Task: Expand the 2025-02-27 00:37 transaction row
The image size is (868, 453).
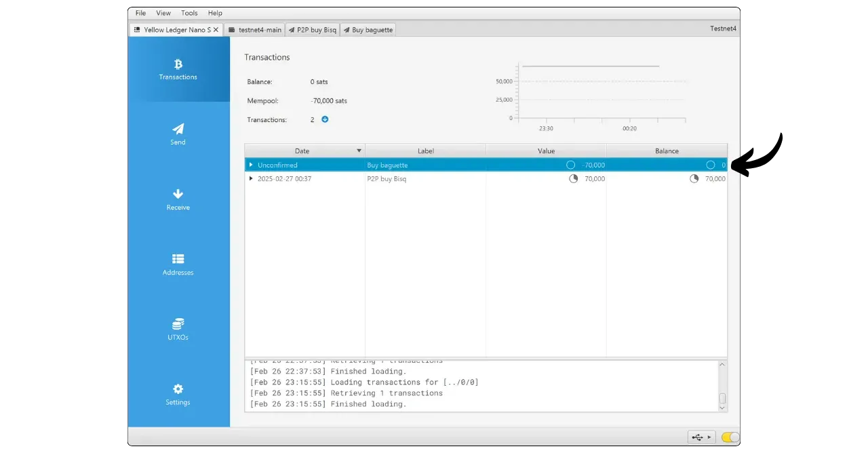Action: coord(251,179)
